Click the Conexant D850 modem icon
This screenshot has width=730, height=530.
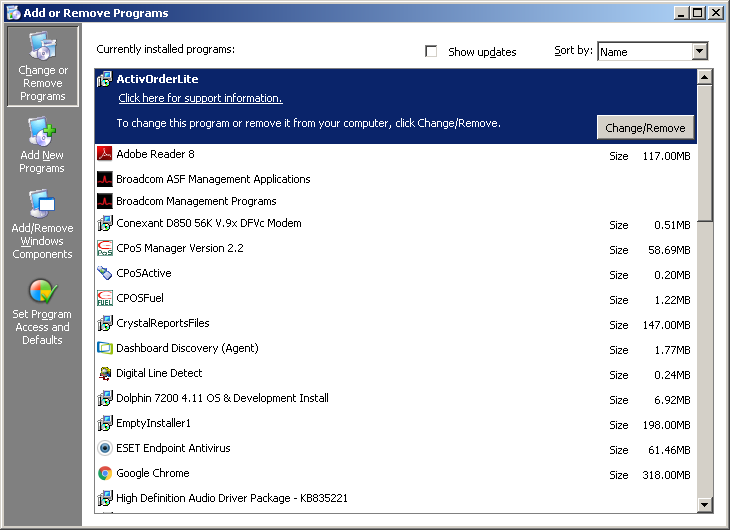(105, 223)
